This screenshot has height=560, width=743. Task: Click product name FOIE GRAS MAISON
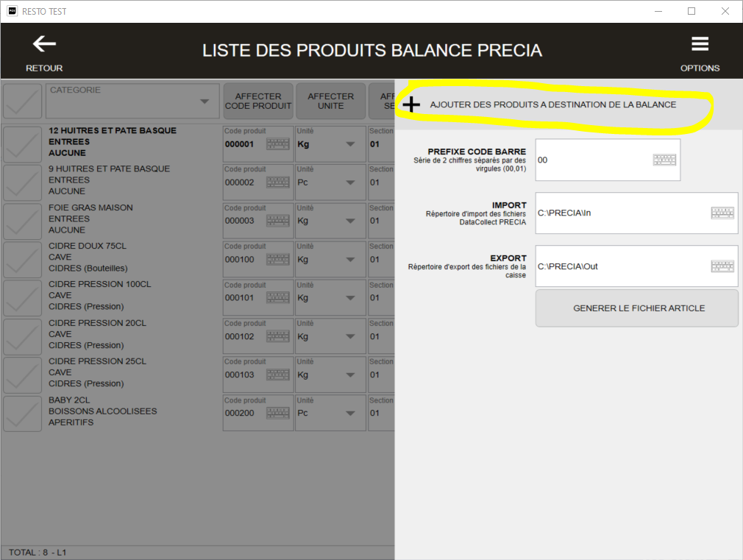point(90,208)
